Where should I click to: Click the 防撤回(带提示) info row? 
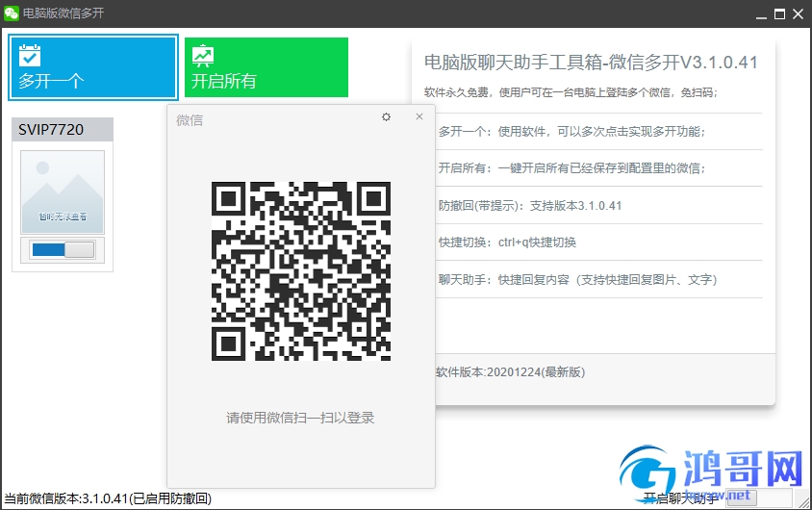pyautogui.click(x=530, y=206)
